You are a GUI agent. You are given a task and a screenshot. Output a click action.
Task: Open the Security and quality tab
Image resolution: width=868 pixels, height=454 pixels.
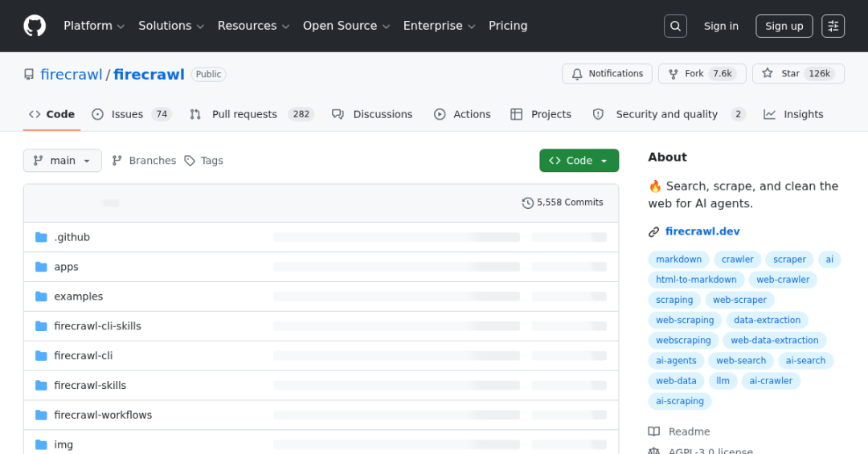669,114
